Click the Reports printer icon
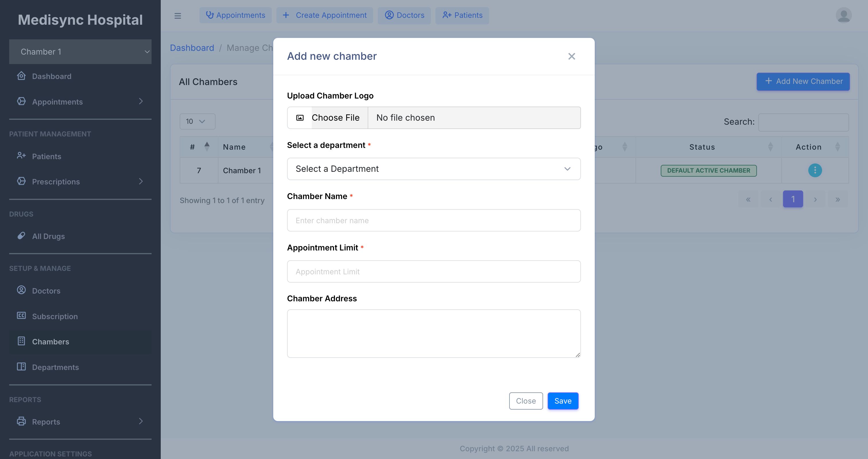The image size is (868, 459). (21, 421)
